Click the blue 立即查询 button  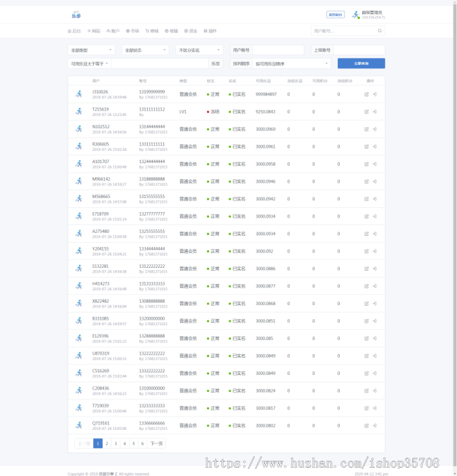[361, 64]
